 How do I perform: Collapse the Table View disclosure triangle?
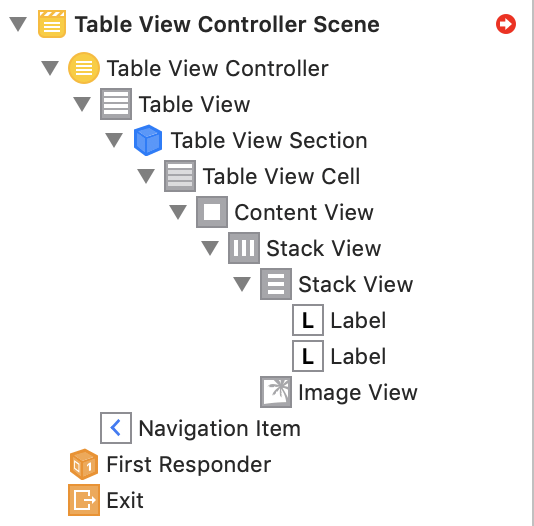[x=82, y=104]
